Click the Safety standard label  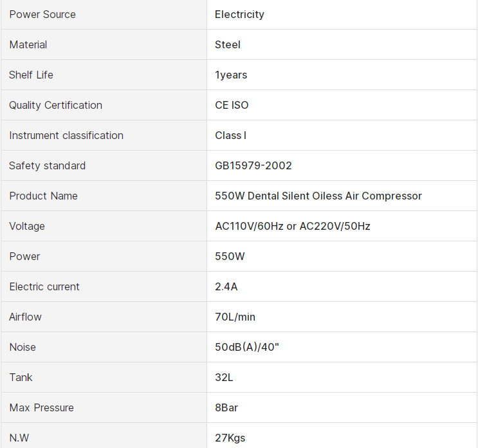47,165
